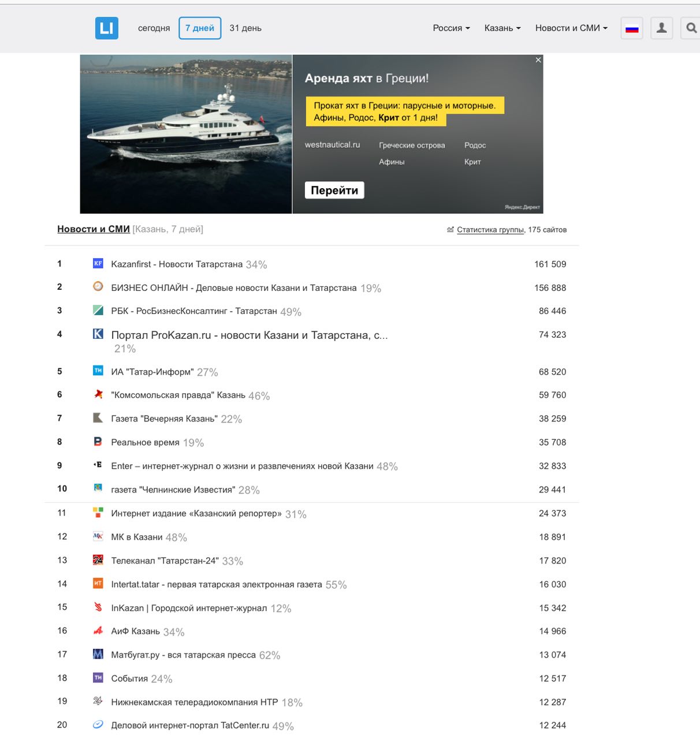Screen dimensions: 700x739
Task: Select the 31 день period tab
Action: 245,28
